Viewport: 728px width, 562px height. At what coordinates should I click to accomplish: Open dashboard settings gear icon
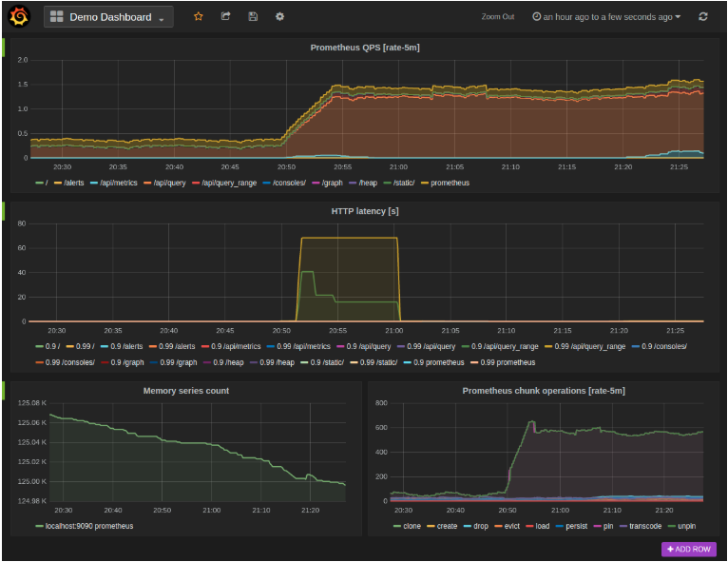279,17
